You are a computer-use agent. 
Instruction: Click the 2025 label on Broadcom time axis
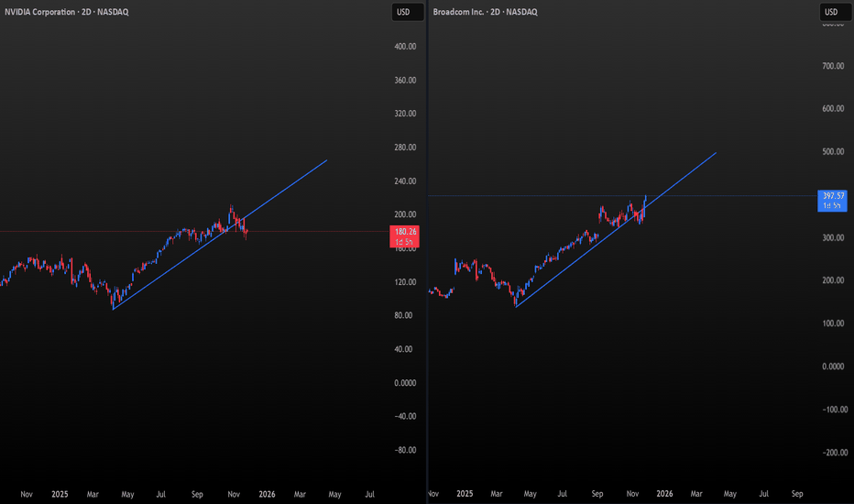click(465, 493)
